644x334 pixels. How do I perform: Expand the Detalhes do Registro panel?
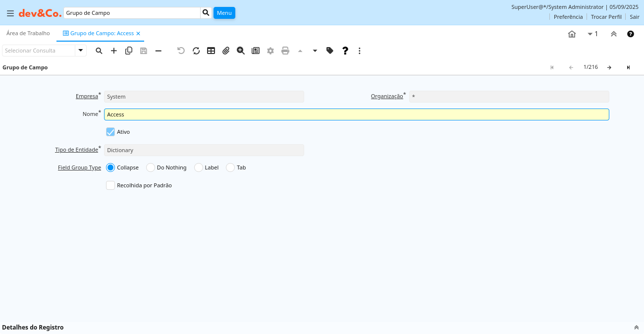point(636,328)
